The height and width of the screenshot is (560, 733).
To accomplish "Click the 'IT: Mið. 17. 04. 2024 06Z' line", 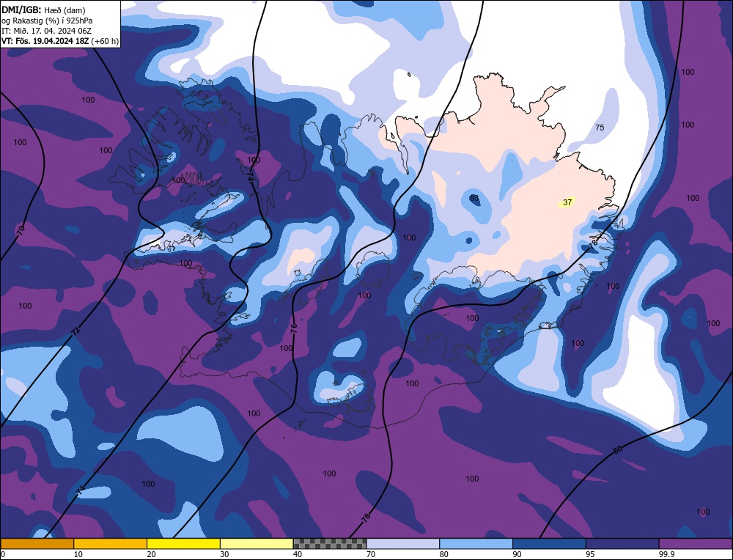I will [x=46, y=31].
